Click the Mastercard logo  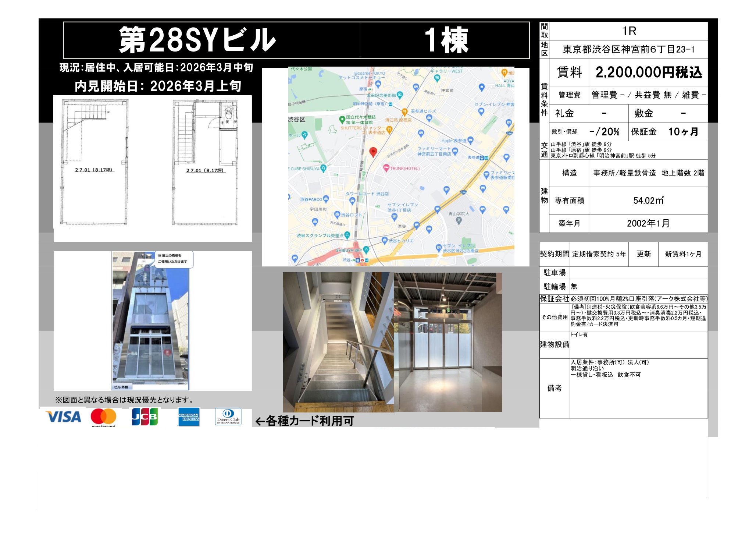point(103,417)
